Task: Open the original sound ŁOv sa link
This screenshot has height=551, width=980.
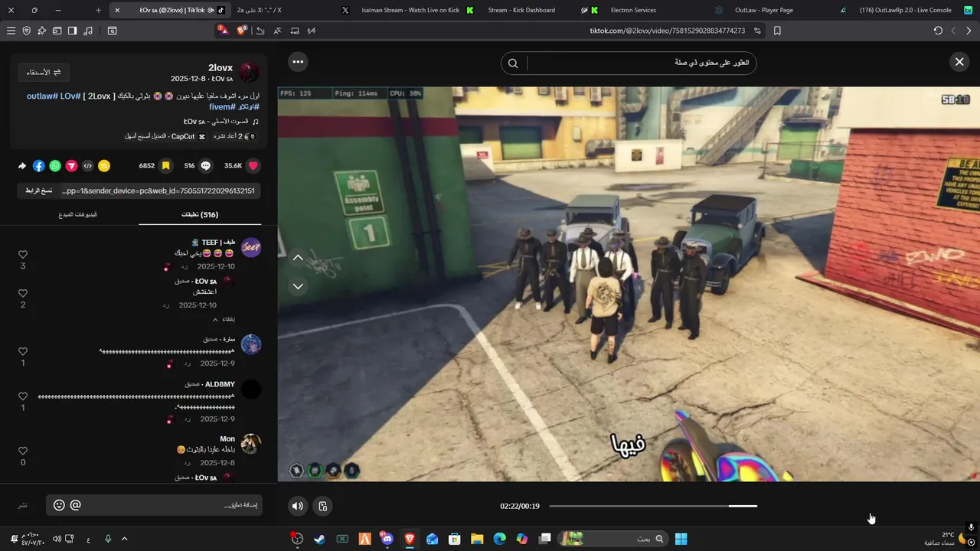Action: [x=220, y=122]
